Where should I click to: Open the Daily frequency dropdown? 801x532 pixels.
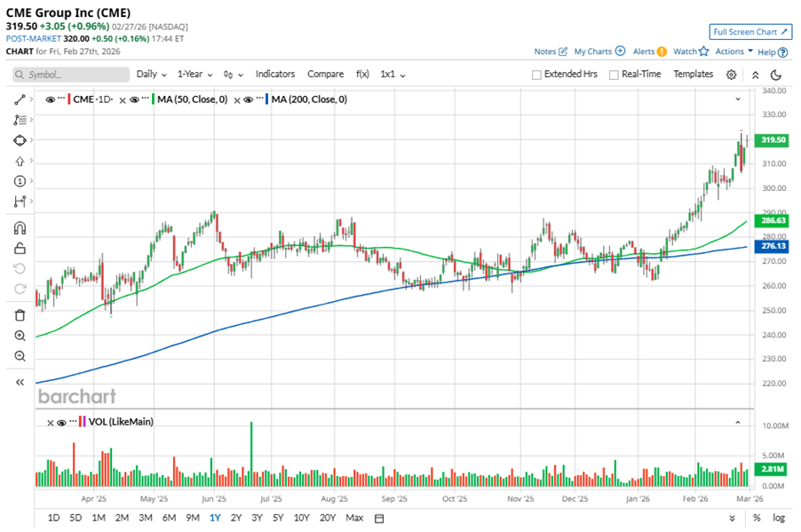pos(151,74)
